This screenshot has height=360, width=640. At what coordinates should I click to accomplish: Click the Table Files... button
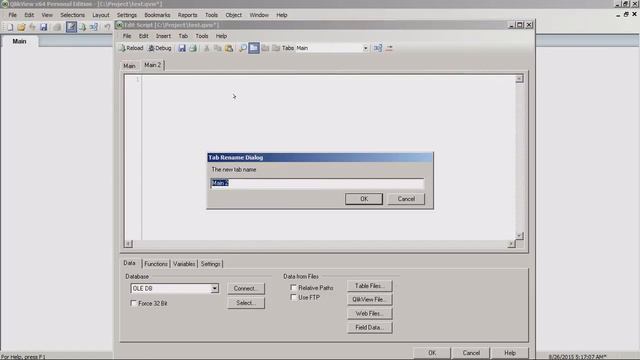(x=370, y=286)
